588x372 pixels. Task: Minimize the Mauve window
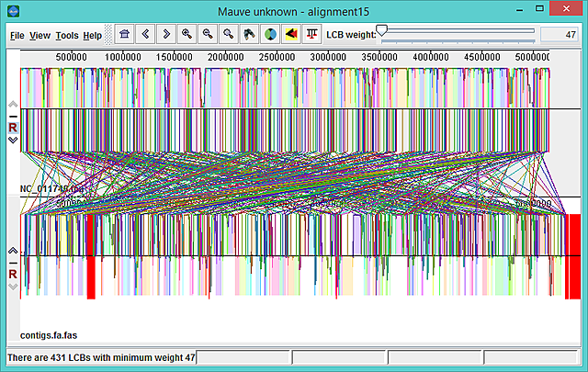point(520,10)
